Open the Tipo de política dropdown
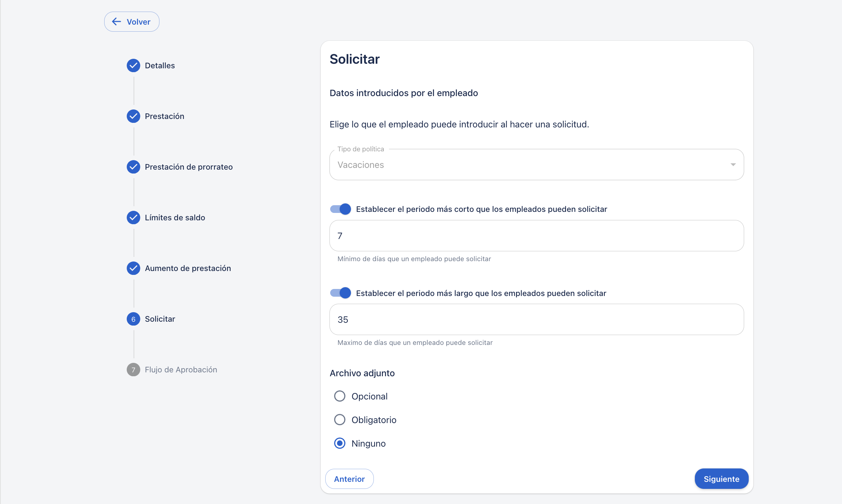The image size is (842, 504). tap(528, 165)
